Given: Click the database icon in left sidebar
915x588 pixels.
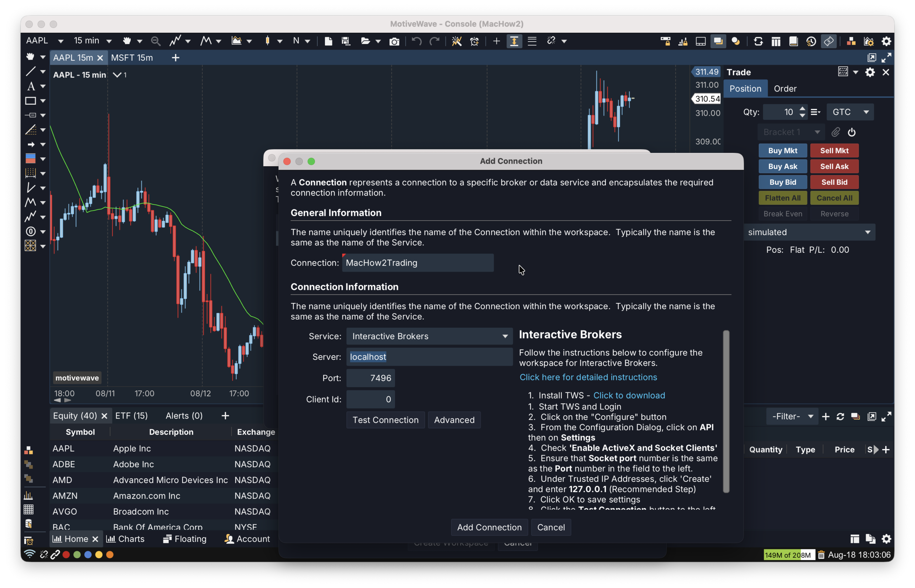Looking at the screenshot, I should tap(29, 523).
